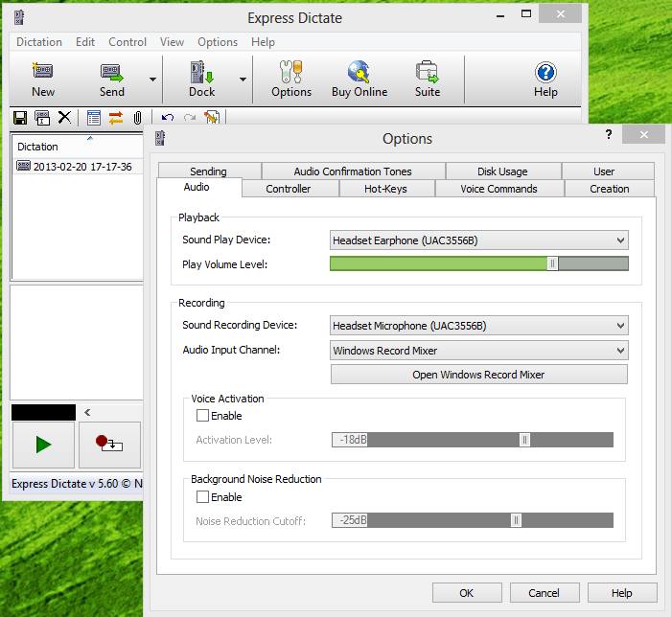Click the Dictation column header sort arrow
Screen dimensions: 672x617
90,138
